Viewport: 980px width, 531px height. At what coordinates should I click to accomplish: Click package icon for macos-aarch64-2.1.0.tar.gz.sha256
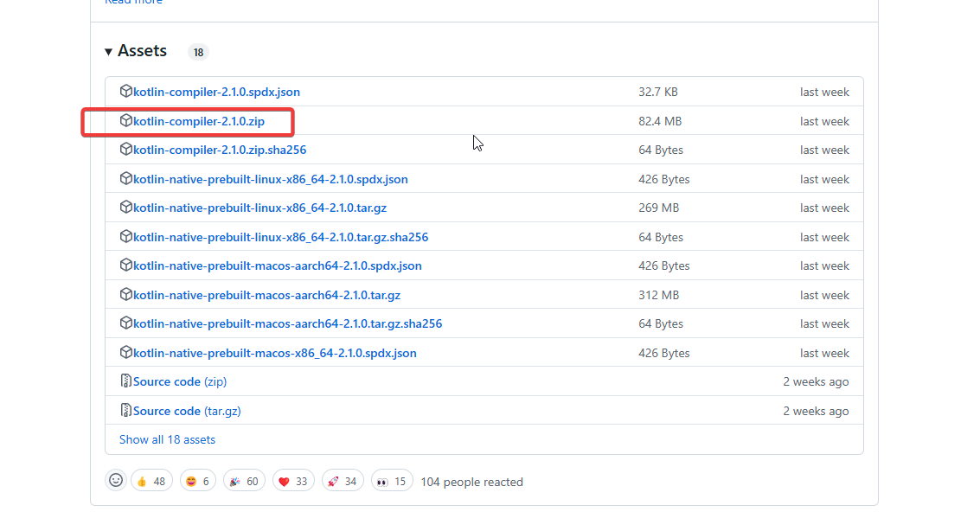coord(125,323)
